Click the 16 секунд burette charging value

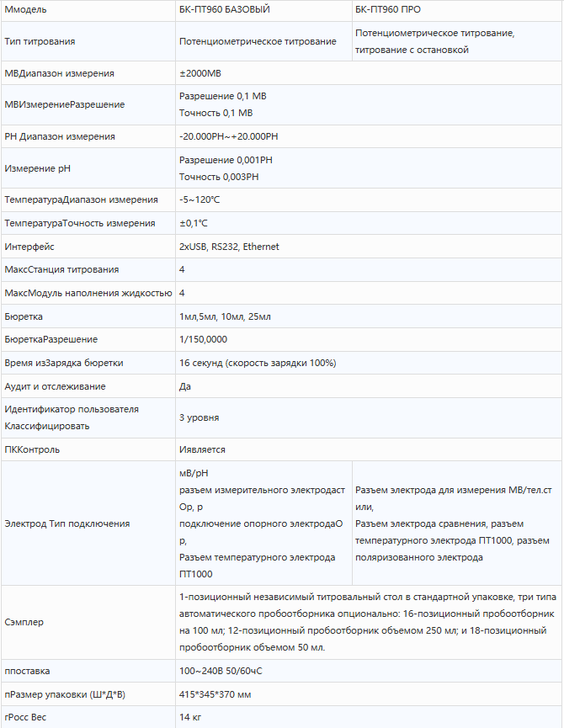[x=258, y=363]
